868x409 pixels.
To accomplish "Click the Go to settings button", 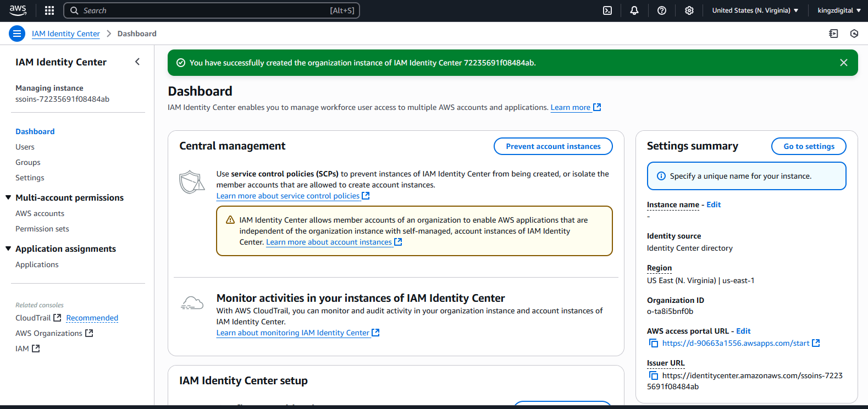I will pos(809,146).
